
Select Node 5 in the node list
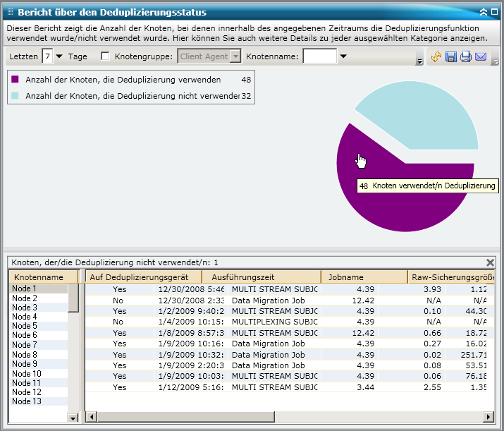pos(25,326)
